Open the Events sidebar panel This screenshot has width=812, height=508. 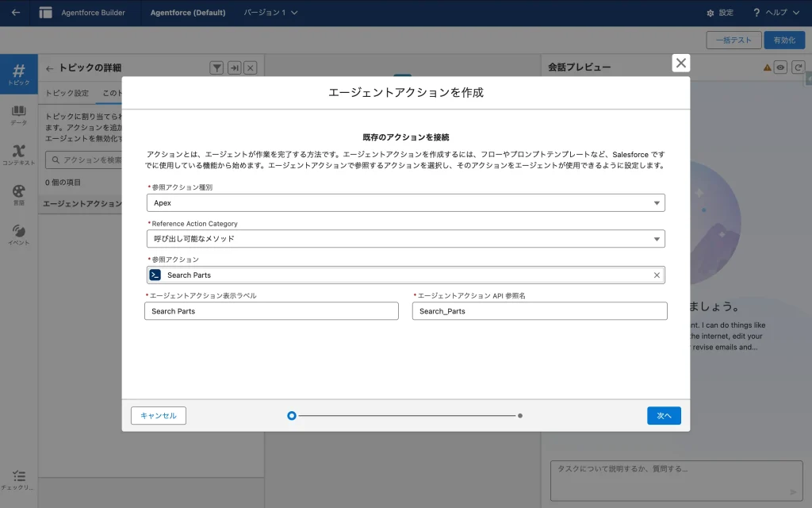[x=19, y=235]
